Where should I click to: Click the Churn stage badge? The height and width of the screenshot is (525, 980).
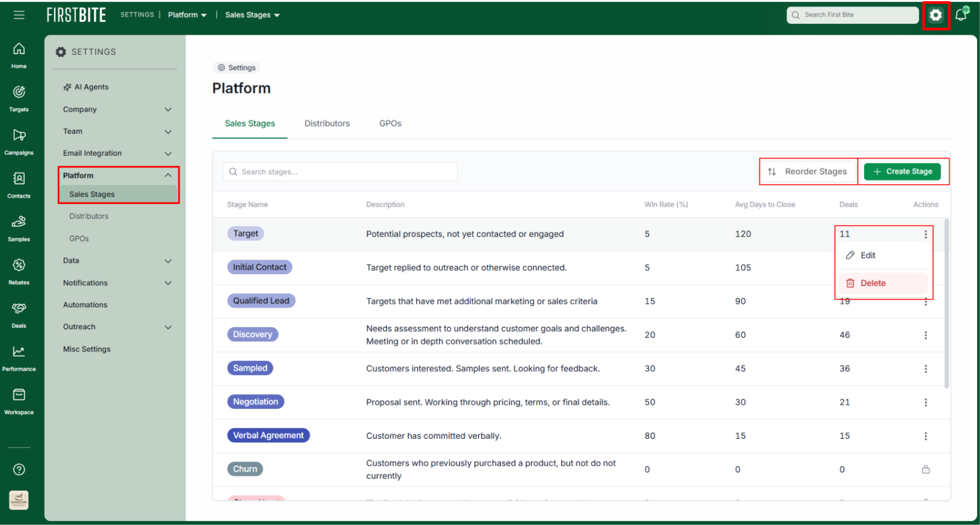click(245, 469)
